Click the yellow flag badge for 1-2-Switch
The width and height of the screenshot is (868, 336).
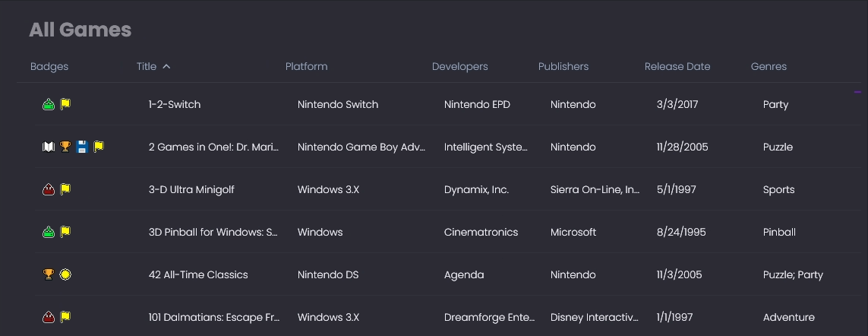click(x=65, y=104)
